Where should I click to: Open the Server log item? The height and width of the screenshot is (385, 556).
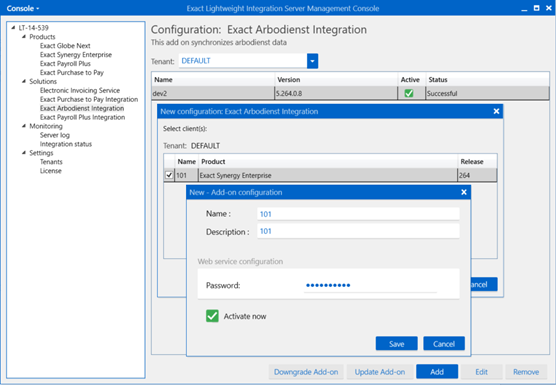55,135
